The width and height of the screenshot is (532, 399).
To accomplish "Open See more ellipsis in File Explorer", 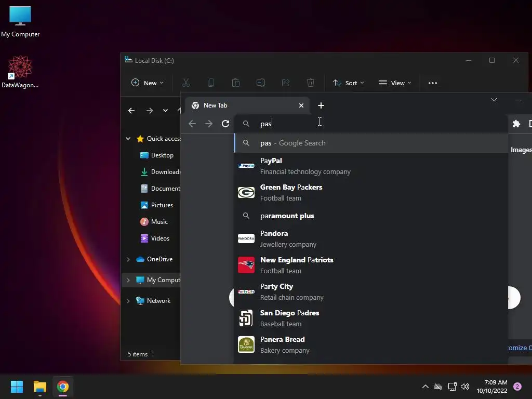I will 433,83.
